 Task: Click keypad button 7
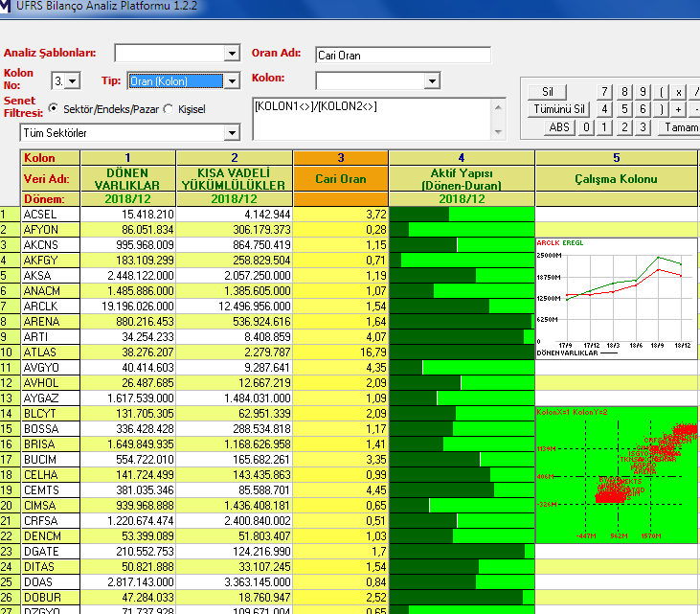pos(603,92)
